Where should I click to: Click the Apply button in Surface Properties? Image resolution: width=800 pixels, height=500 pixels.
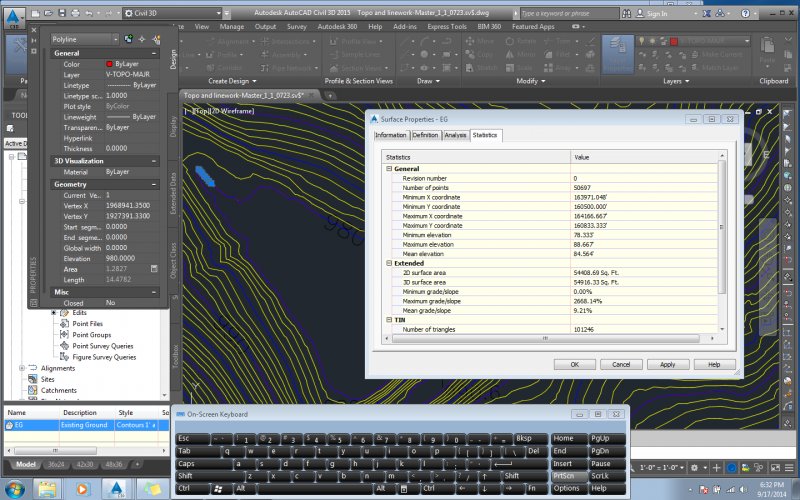pyautogui.click(x=667, y=364)
